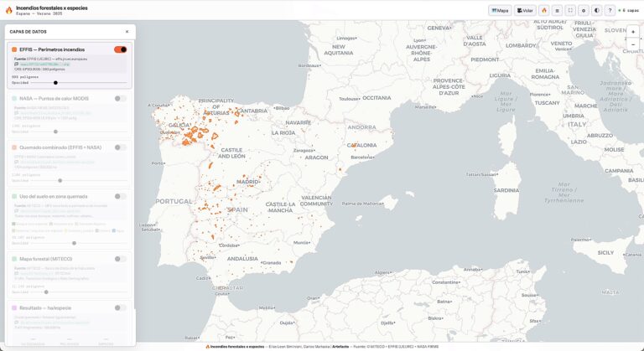The width and height of the screenshot is (644, 351).
Task: Toggle the Mapa forestal (MITECO) layer
Action: point(121,259)
